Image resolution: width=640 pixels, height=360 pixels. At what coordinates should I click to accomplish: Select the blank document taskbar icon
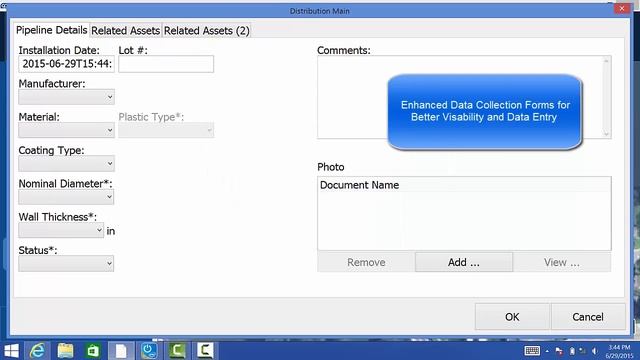pyautogui.click(x=121, y=351)
